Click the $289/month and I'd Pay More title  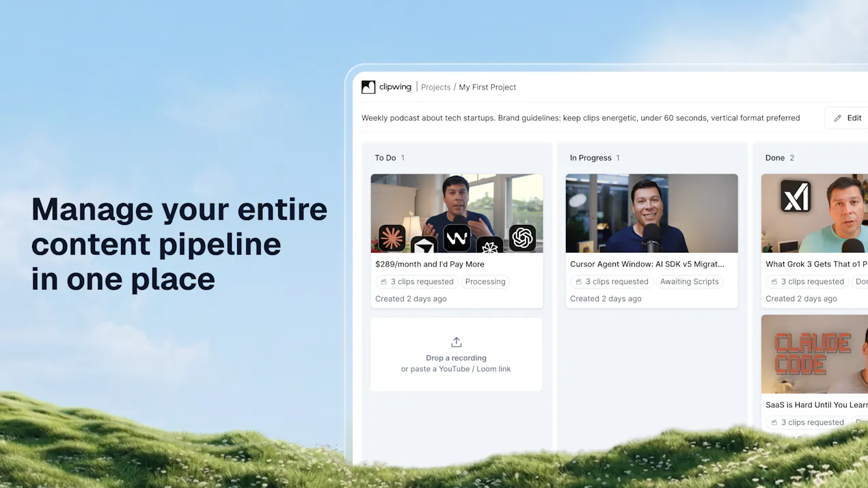(430, 265)
